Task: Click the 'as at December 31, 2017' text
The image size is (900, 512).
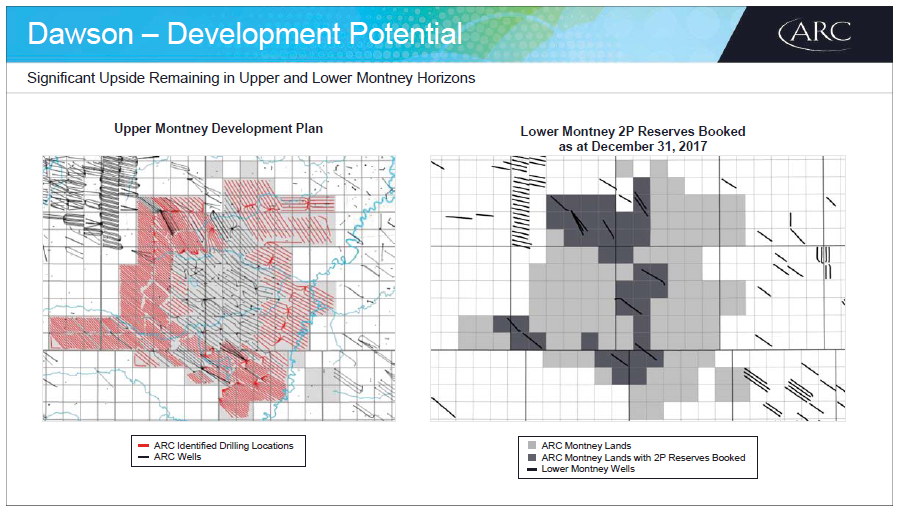Action: click(x=633, y=146)
